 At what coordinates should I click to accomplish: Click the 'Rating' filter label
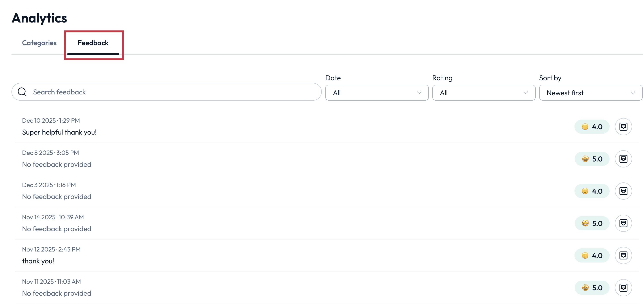pyautogui.click(x=442, y=78)
